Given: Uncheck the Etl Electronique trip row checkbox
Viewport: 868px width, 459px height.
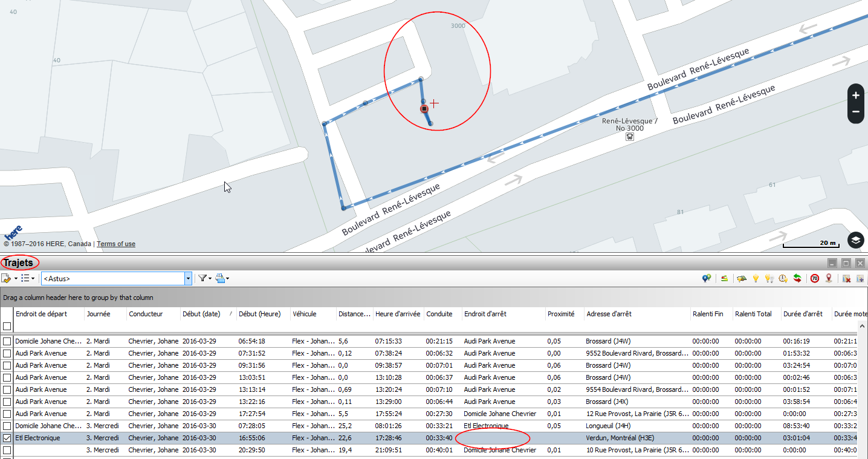Looking at the screenshot, I should point(7,438).
